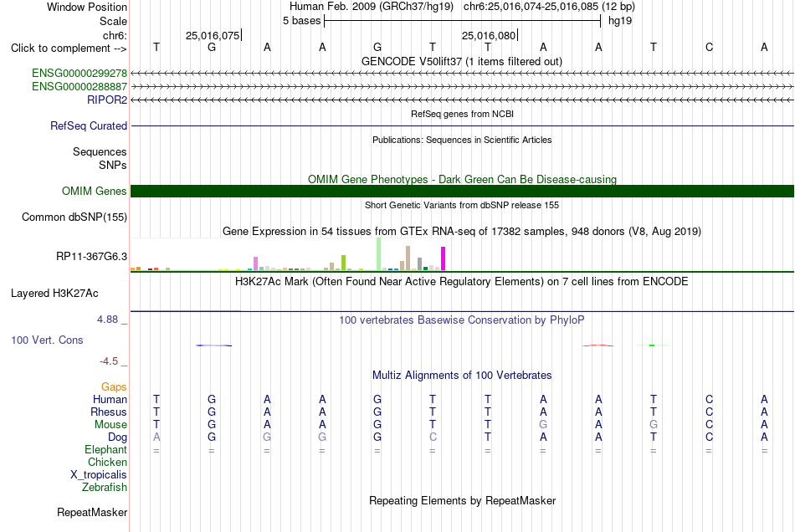The image size is (795, 532).
Task: Click the Rhesus species label
Action: [109, 412]
